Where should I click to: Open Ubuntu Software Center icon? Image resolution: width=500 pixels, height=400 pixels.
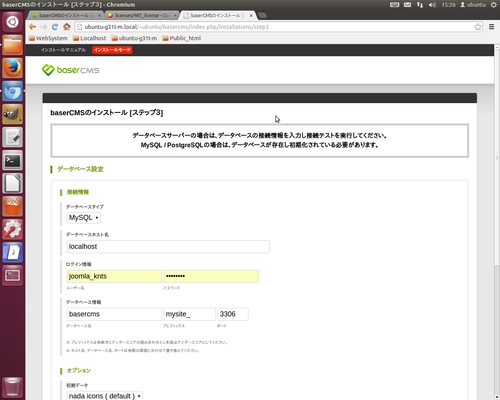pos(13,206)
